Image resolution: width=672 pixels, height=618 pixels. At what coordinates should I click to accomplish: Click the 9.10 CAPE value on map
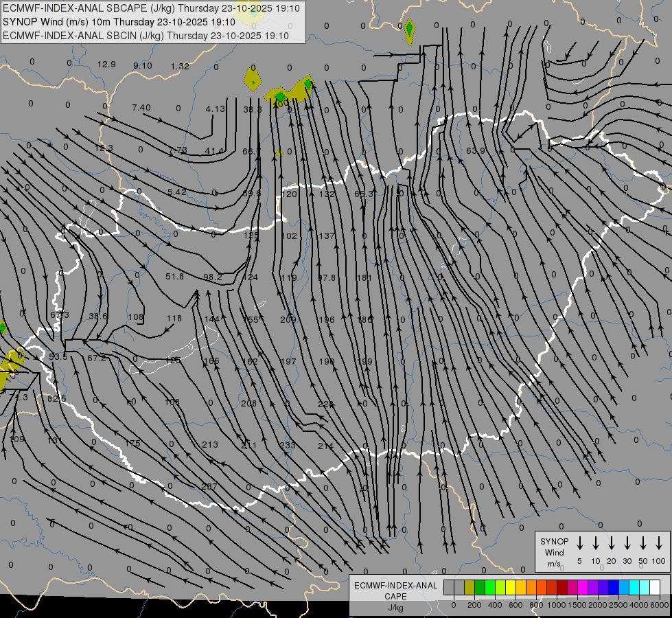pos(142,66)
